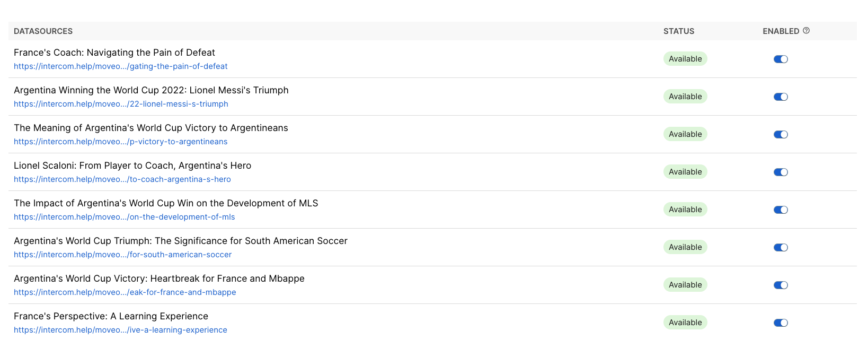Follow the eak-for-france-and-mbappe link
This screenshot has width=868, height=348.
[125, 292]
